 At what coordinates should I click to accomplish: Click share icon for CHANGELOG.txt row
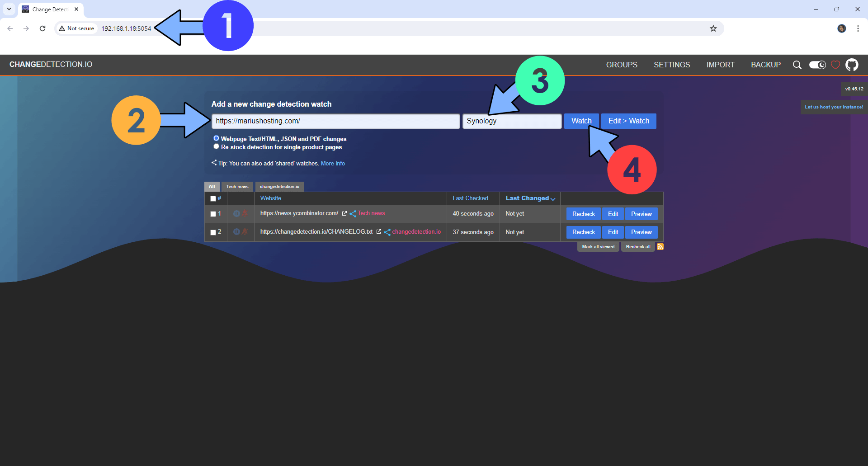(387, 232)
